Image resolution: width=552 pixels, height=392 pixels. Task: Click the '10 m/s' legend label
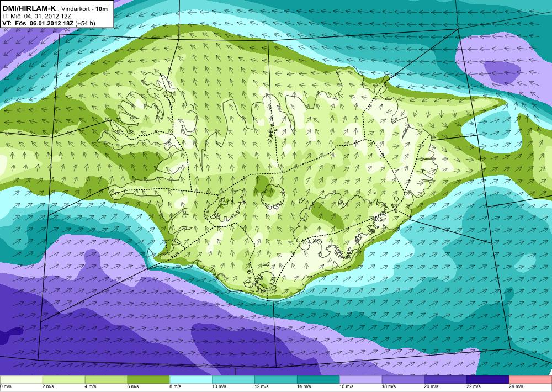(x=219, y=386)
